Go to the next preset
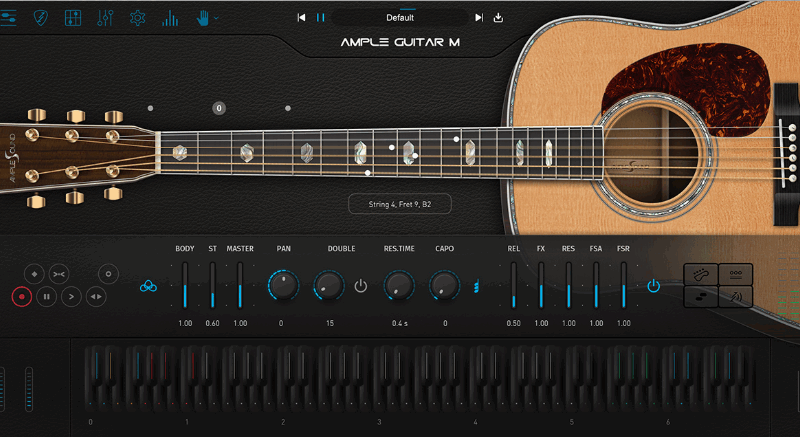Viewport: 800px width, 437px height. 479,18
